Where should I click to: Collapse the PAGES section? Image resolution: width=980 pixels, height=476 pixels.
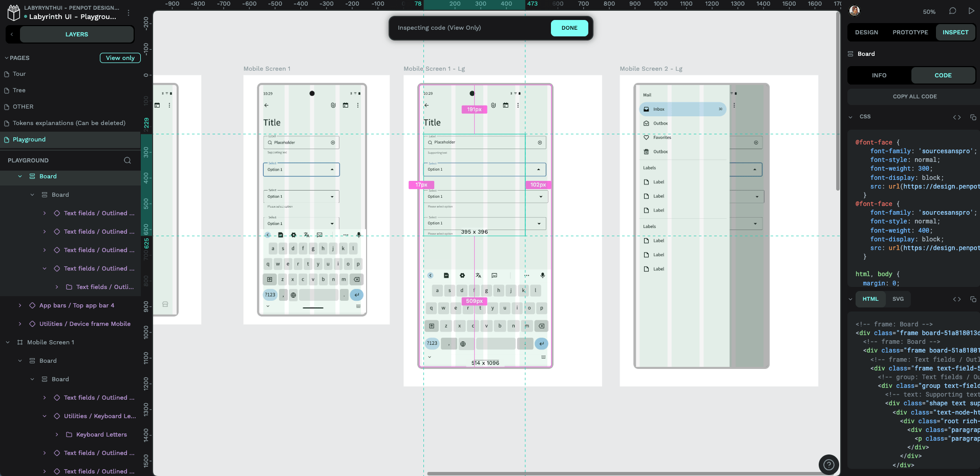pyautogui.click(x=7, y=58)
